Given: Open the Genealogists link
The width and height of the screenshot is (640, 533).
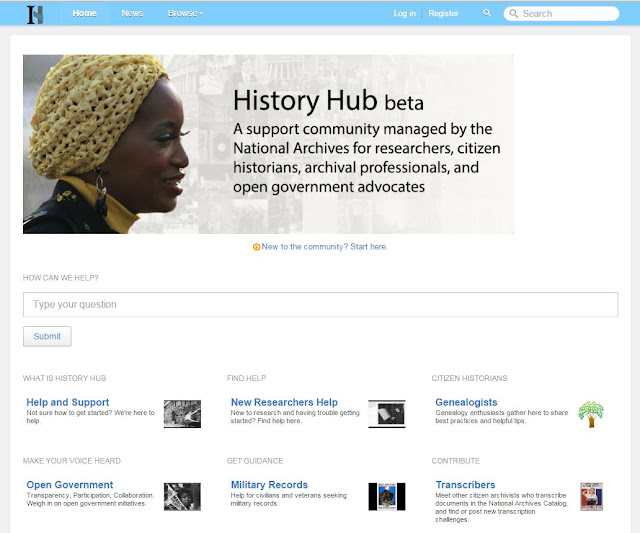Looking at the screenshot, I should pos(466,402).
